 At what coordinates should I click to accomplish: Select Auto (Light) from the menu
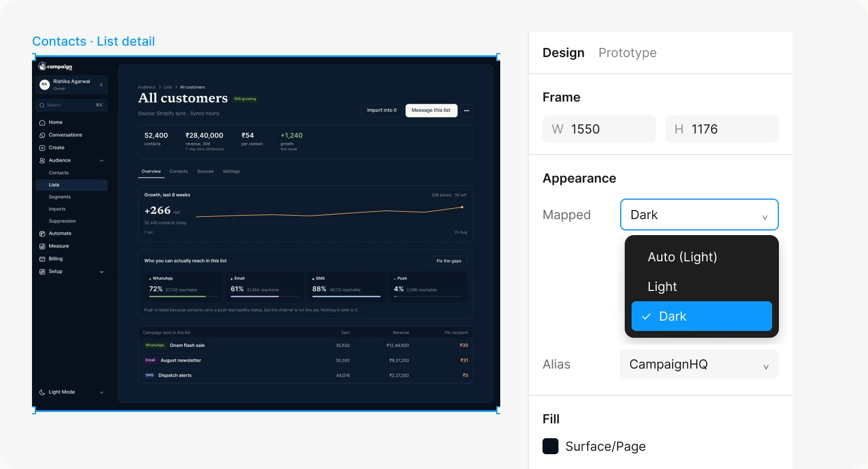(702, 257)
